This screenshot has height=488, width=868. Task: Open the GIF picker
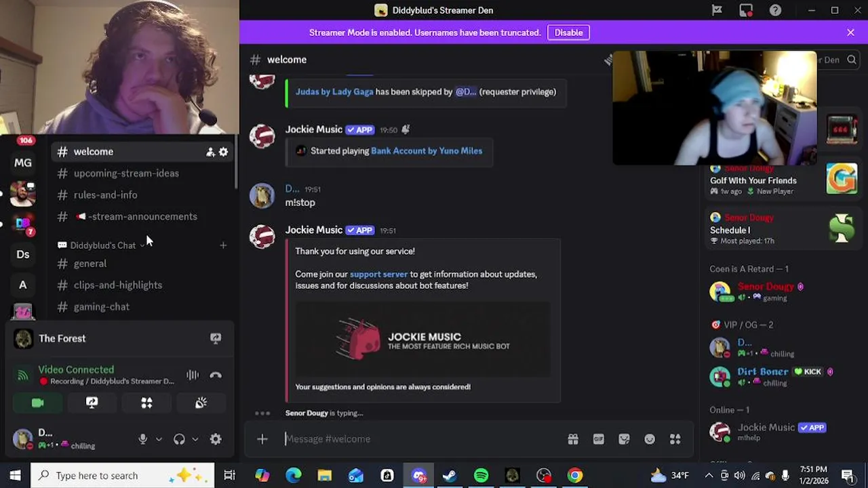[599, 439]
